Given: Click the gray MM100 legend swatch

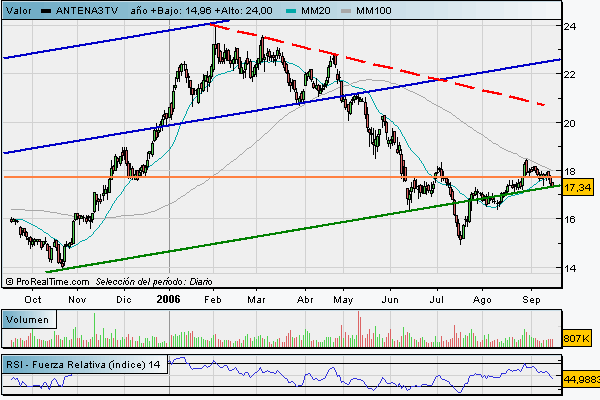Looking at the screenshot, I should (346, 11).
